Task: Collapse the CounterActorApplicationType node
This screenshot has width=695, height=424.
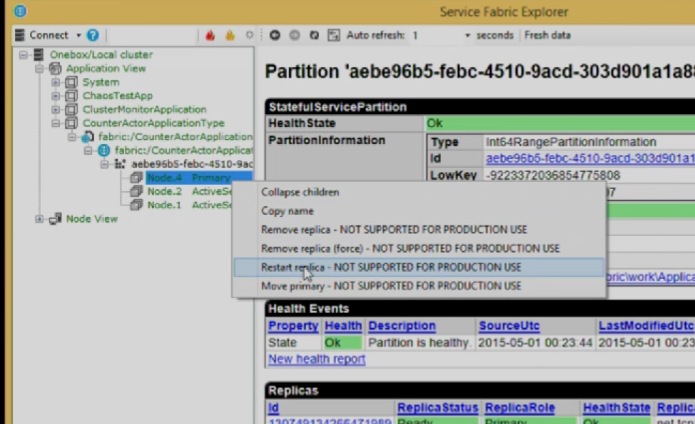Action: click(x=55, y=123)
